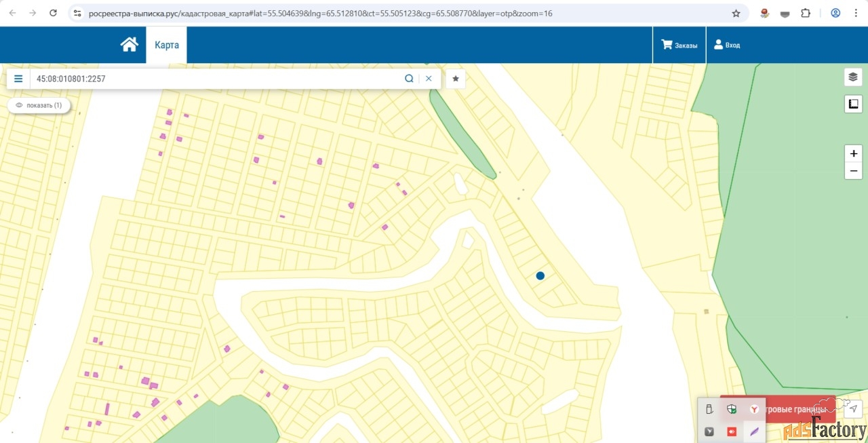Viewport: 868px width, 443px height.
Task: Clear the cadastral number search
Action: pos(429,79)
